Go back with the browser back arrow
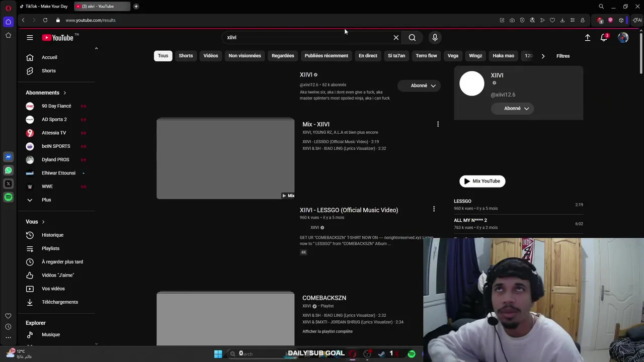 coord(23,20)
